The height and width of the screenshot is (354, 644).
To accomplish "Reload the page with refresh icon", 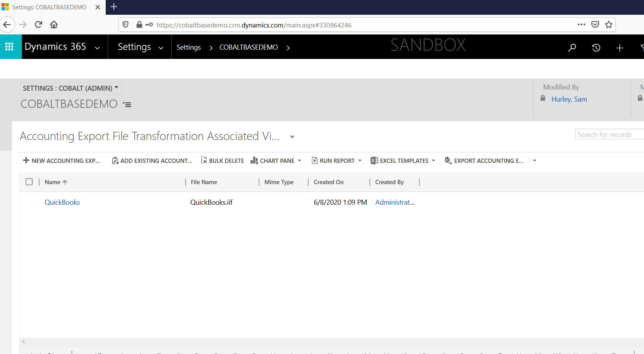I will pyautogui.click(x=38, y=24).
